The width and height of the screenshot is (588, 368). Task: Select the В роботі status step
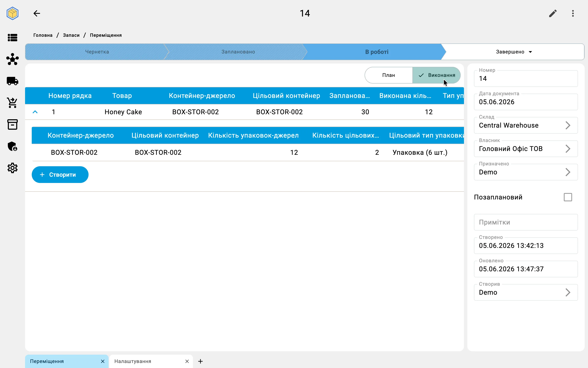[x=377, y=52]
